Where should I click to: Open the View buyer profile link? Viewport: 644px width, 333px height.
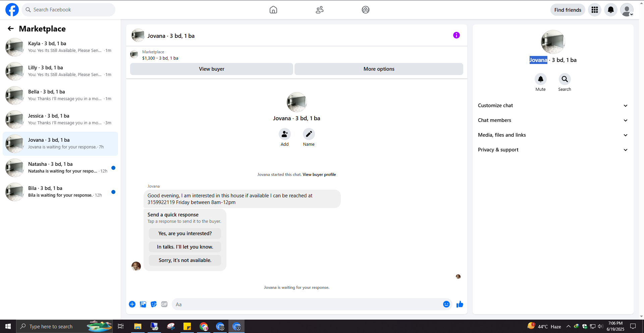[x=319, y=175]
